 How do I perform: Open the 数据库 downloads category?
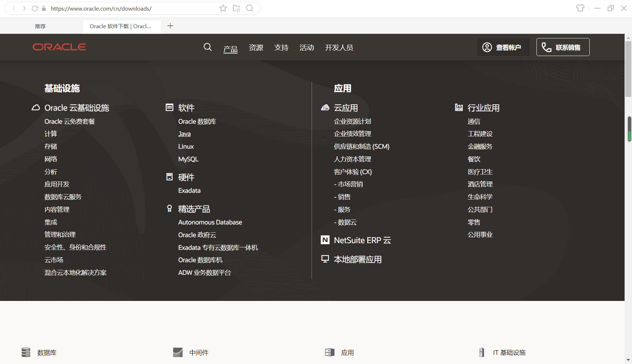[x=47, y=353]
